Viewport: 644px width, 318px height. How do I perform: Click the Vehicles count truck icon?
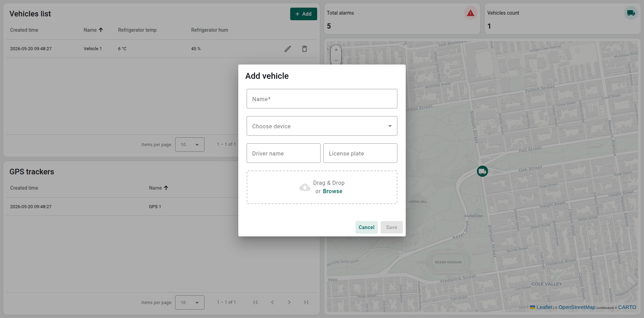[x=631, y=13]
